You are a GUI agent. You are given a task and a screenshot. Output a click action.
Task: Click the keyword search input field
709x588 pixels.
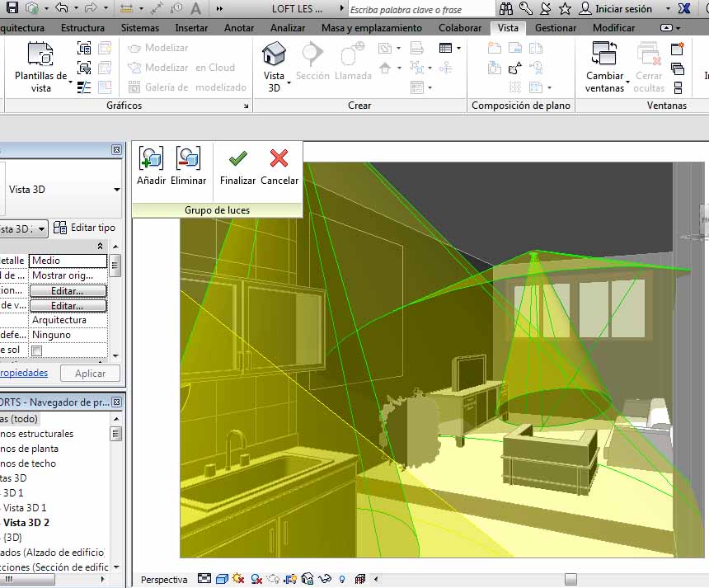click(420, 10)
